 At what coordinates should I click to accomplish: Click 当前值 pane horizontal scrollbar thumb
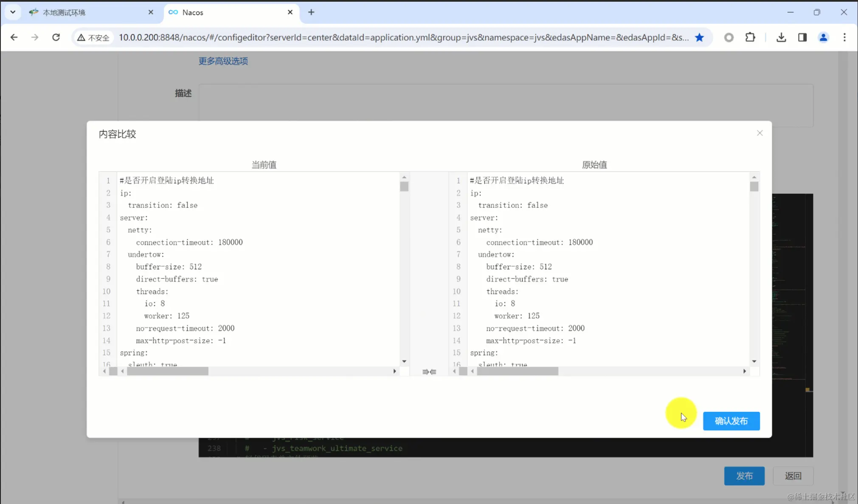pyautogui.click(x=167, y=372)
